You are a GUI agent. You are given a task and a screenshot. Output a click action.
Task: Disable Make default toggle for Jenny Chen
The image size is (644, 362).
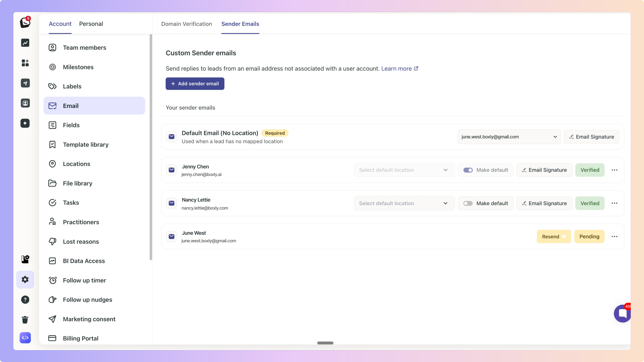click(x=468, y=170)
